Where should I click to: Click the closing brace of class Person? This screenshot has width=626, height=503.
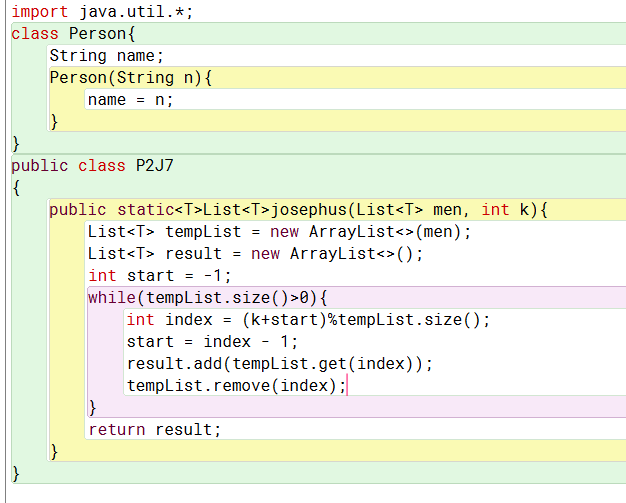click(16, 143)
